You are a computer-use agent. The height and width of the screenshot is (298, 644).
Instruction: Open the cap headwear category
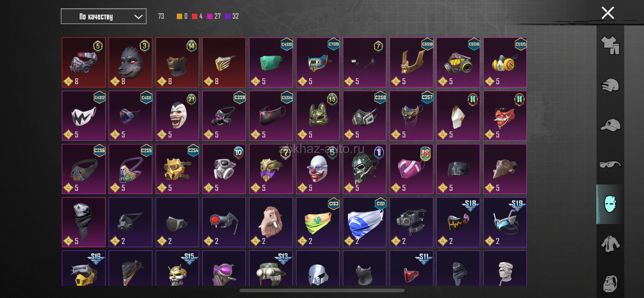[x=610, y=125]
